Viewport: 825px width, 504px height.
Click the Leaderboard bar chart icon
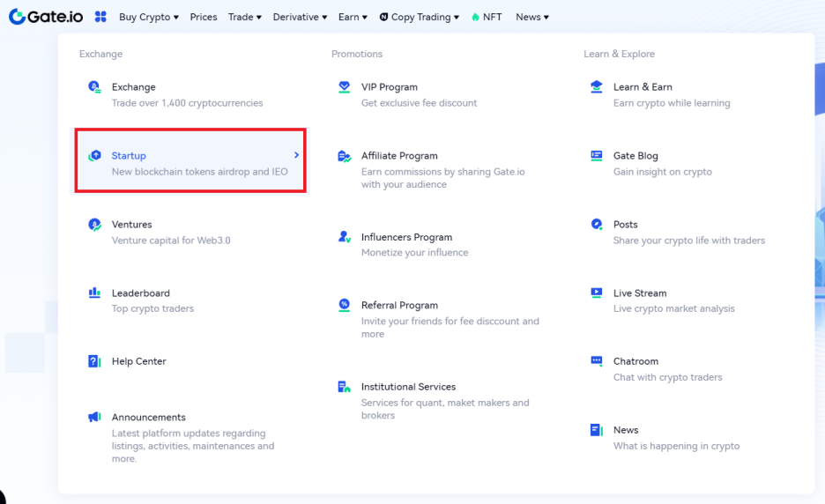[x=94, y=293]
